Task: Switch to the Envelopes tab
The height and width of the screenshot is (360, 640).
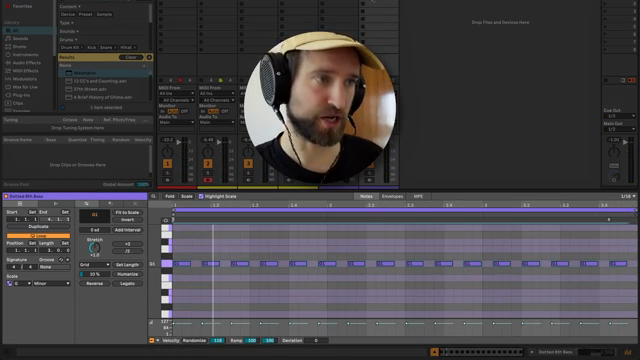Action: pyautogui.click(x=392, y=196)
